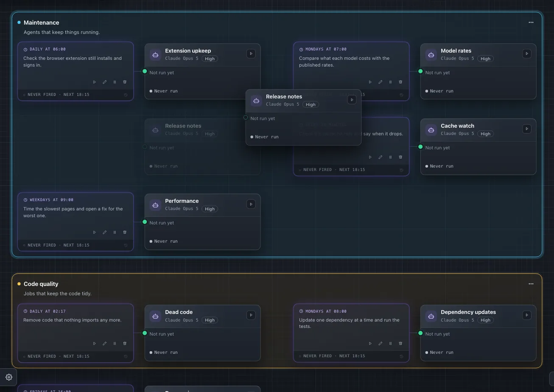The image size is (554, 392).
Task: Click the Maintenance group blue color dot
Action: 19,22
